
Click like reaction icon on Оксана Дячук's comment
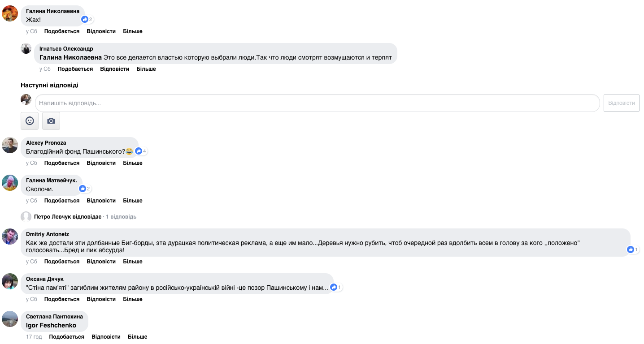click(334, 287)
